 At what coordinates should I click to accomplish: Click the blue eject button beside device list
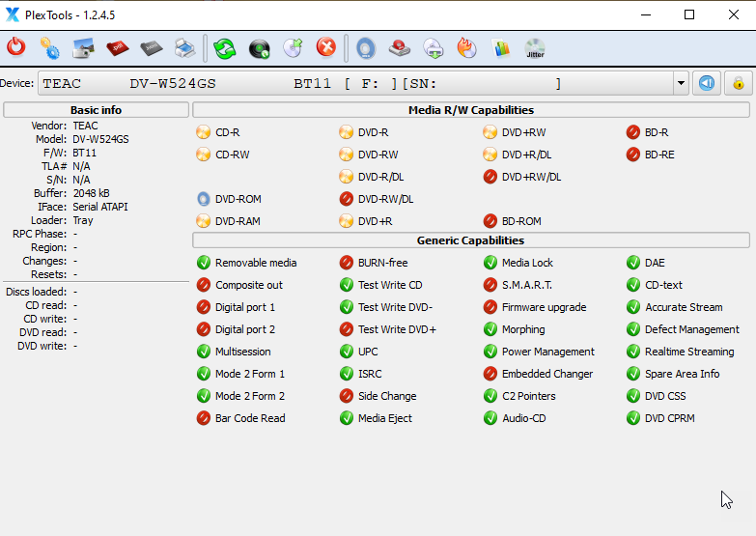pos(707,83)
